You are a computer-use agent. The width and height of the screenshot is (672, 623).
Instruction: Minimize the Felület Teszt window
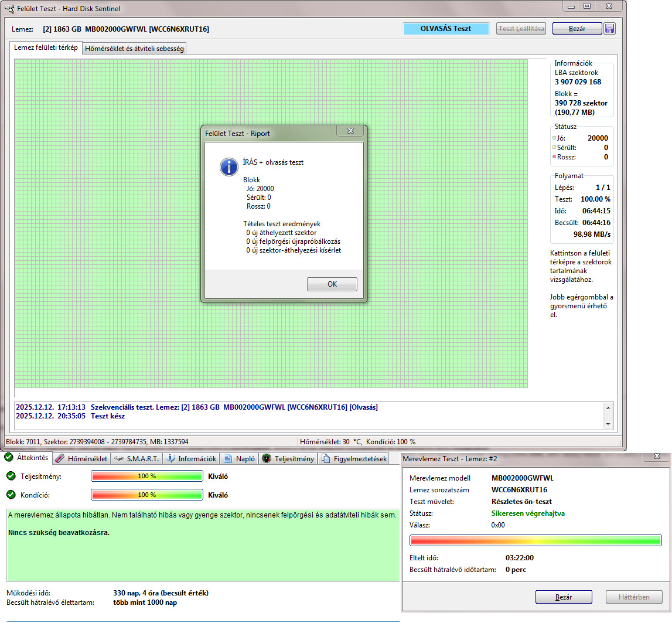point(571,6)
